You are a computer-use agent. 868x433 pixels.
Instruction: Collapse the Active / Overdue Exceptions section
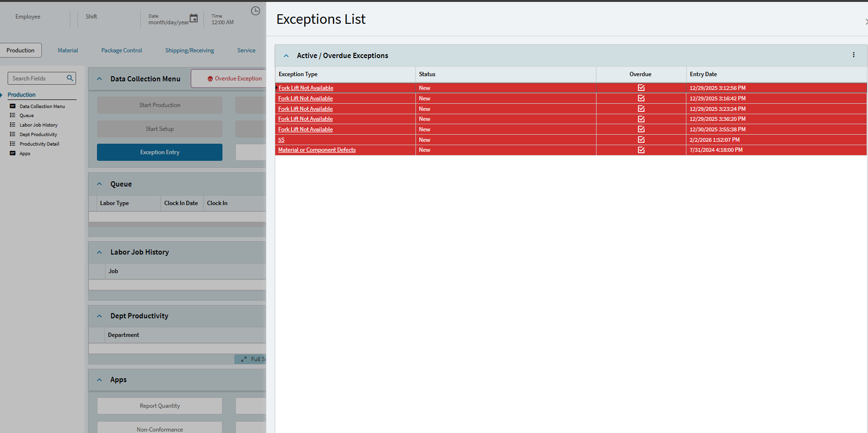tap(286, 56)
